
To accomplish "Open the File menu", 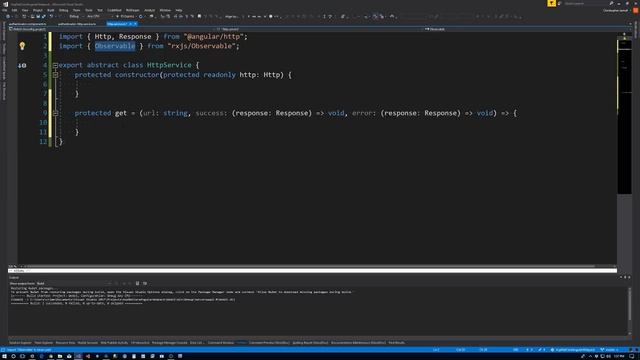I will click(5, 10).
